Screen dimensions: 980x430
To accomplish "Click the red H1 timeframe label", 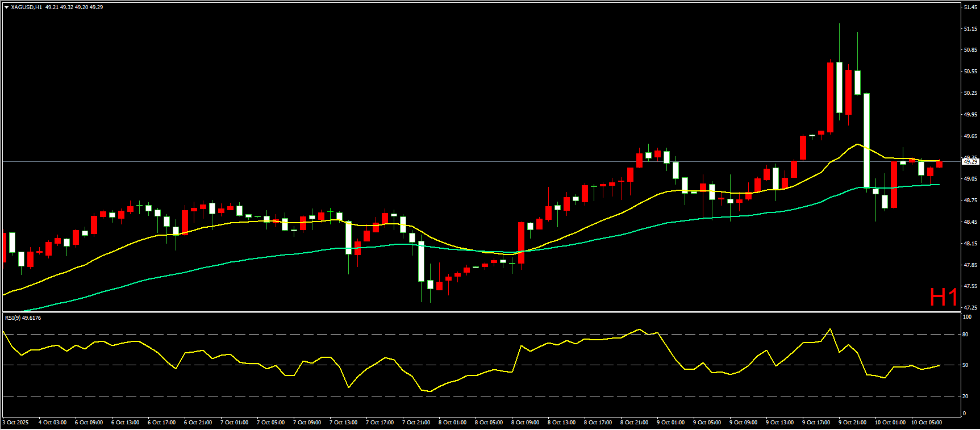I will click(943, 297).
